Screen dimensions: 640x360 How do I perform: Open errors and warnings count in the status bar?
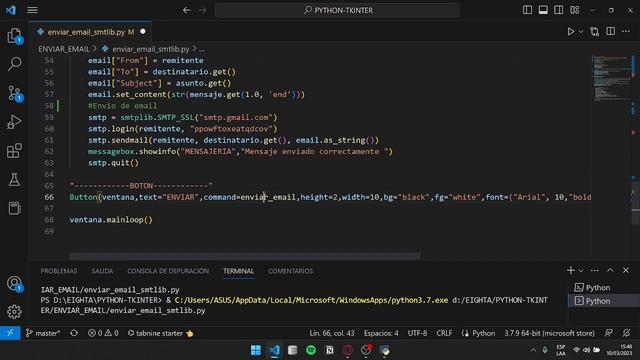pyautogui.click(x=103, y=333)
